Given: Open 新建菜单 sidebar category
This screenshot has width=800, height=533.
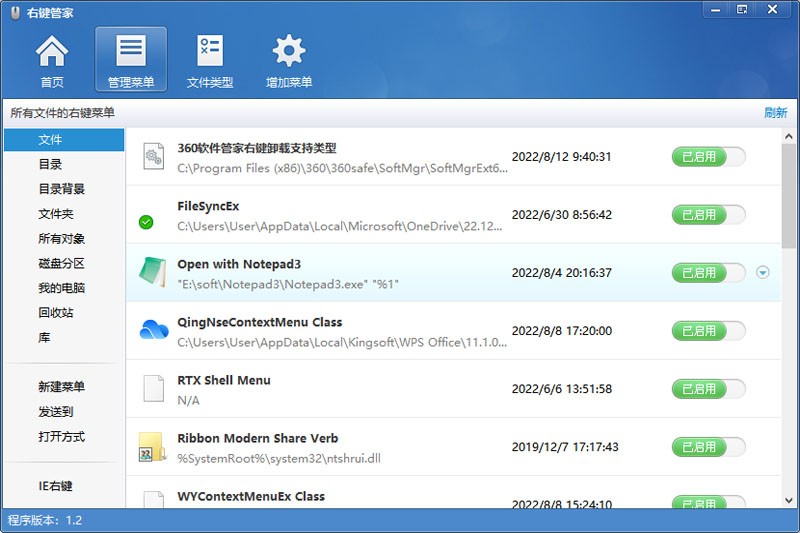Looking at the screenshot, I should coord(64,387).
